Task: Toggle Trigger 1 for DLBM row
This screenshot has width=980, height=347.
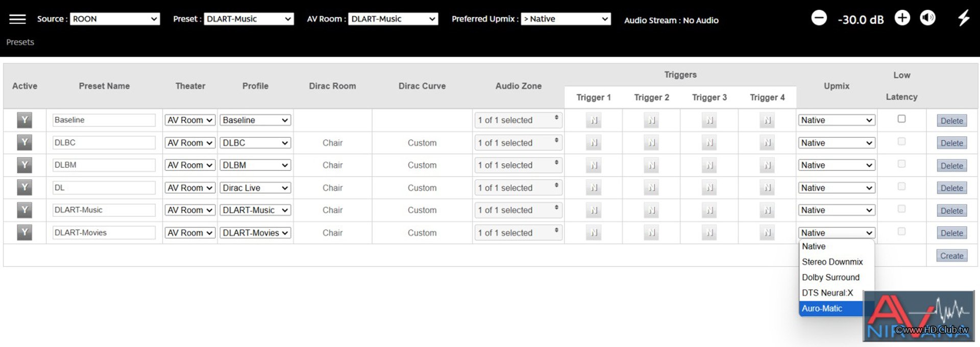Action: pyautogui.click(x=594, y=165)
